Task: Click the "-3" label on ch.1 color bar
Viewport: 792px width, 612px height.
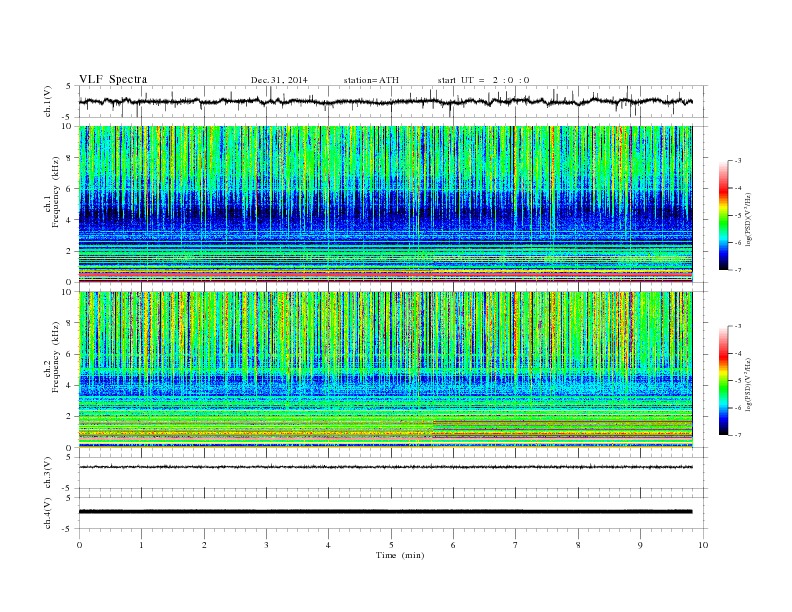Action: pyautogui.click(x=738, y=161)
